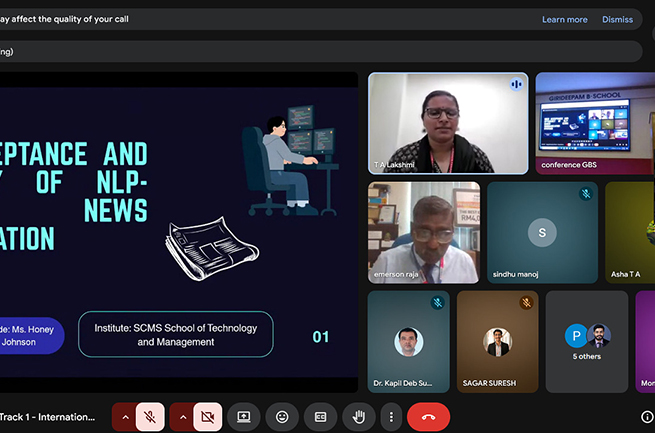Turn on the camera button

[x=208, y=416]
